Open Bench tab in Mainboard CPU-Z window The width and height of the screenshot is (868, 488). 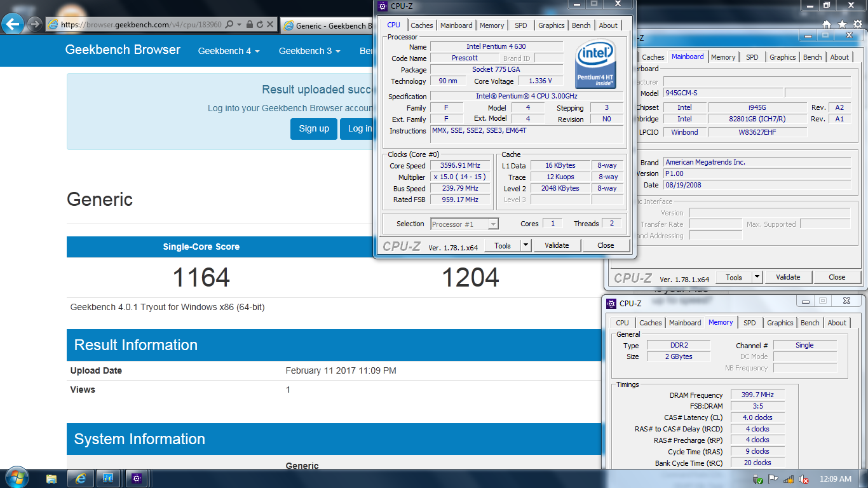(x=813, y=57)
